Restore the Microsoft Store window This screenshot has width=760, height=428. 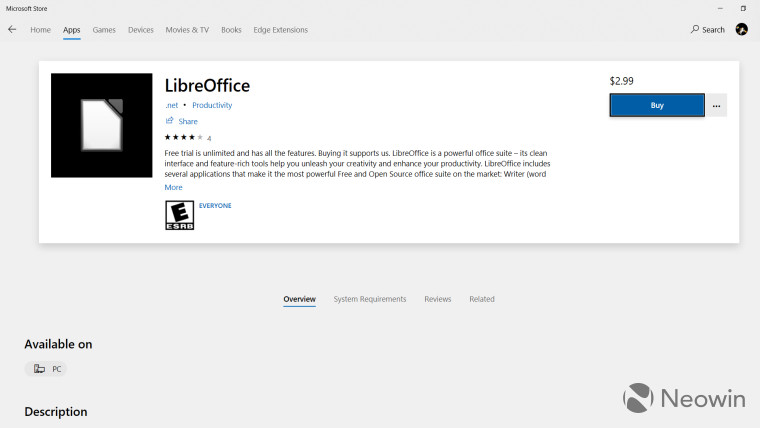click(x=743, y=8)
